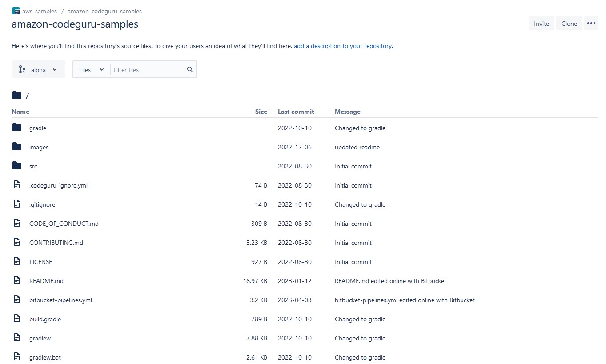Click the repository avatar icon beside aws-samples
The image size is (606, 364).
pyautogui.click(x=16, y=11)
